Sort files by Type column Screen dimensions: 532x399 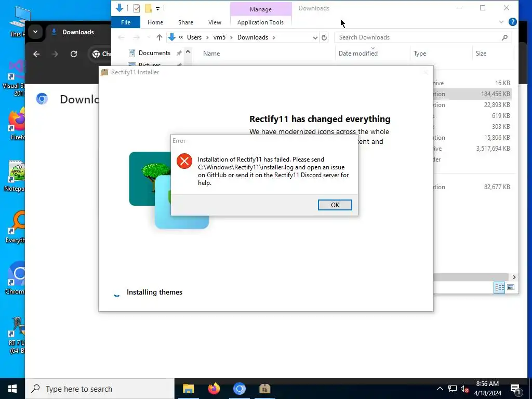point(420,54)
